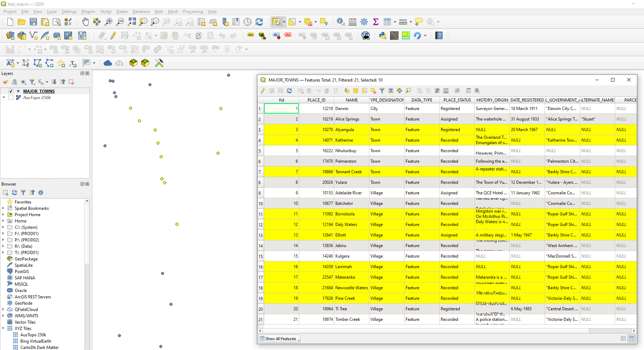The height and width of the screenshot is (350, 644).
Task: Click the crossed hammer and wrench icon
Action: [159, 63]
